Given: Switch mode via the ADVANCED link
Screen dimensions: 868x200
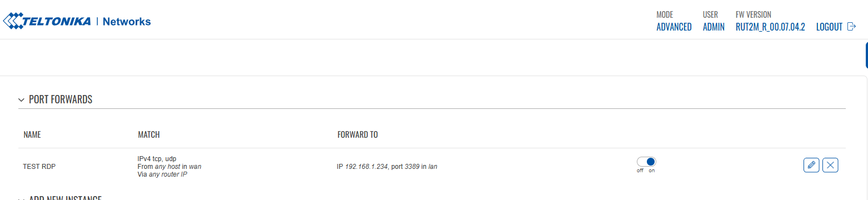Looking at the screenshot, I should 674,27.
